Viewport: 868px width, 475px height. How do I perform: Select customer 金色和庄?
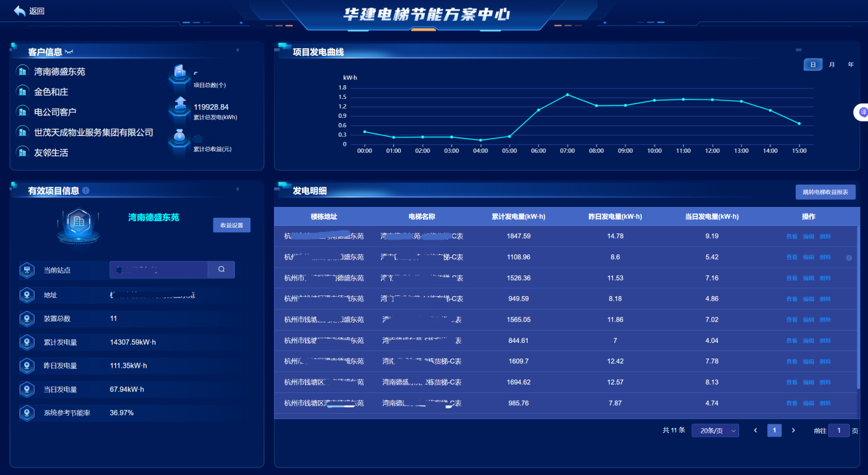tap(51, 92)
